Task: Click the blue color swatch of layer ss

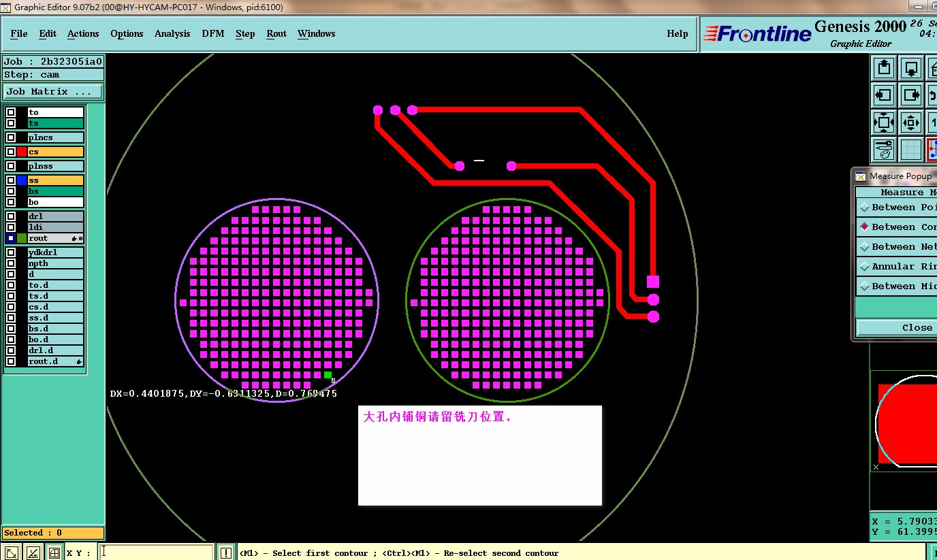Action: [22, 180]
